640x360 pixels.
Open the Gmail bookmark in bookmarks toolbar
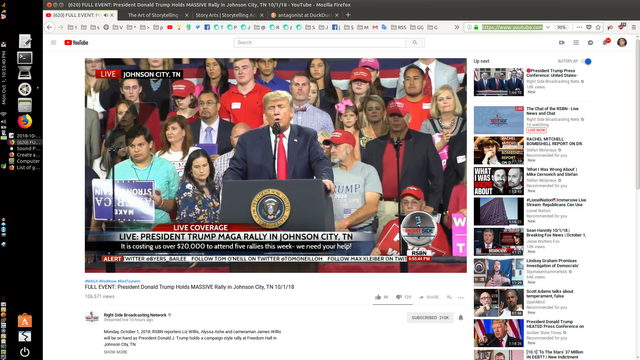[375, 27]
